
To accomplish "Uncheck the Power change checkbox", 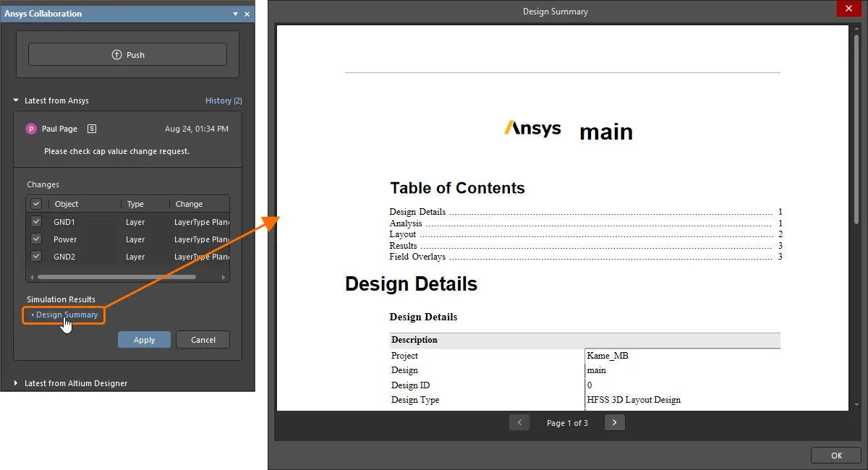I will [36, 239].
